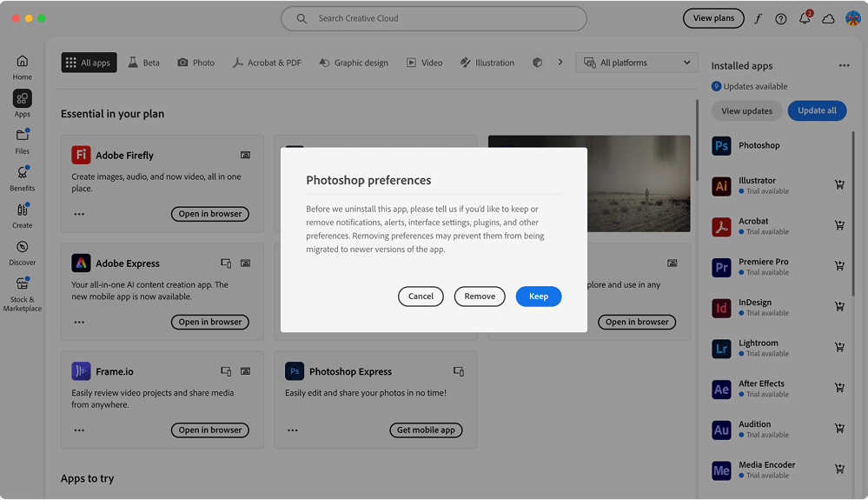Open Benefits in the sidebar
Image resolution: width=868 pixels, height=500 pixels.
(x=22, y=178)
